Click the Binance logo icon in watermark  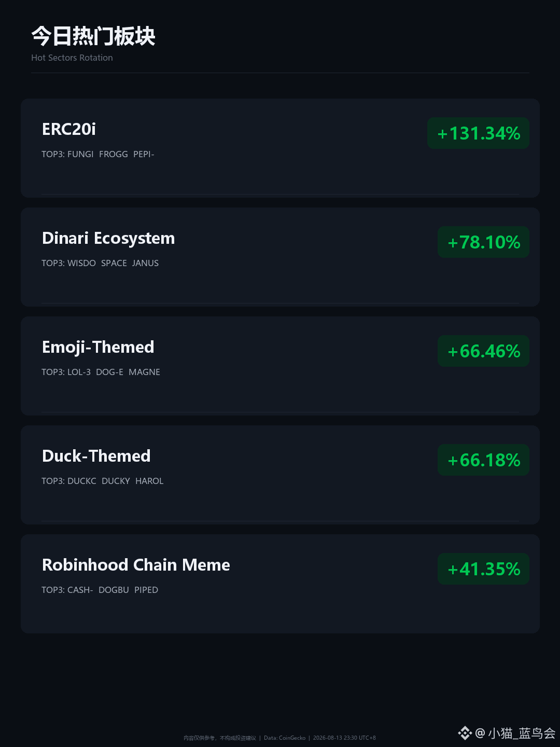click(x=465, y=733)
